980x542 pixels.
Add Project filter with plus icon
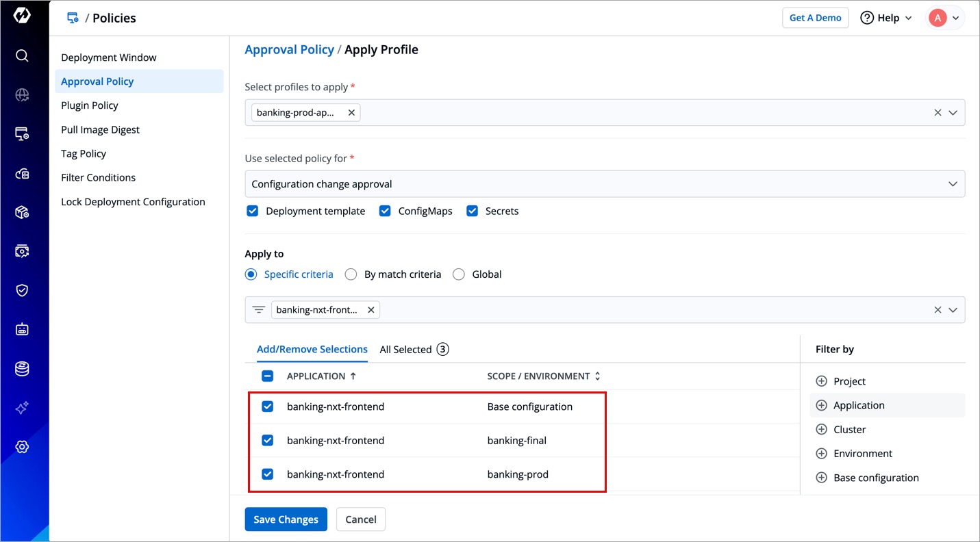[x=821, y=381]
